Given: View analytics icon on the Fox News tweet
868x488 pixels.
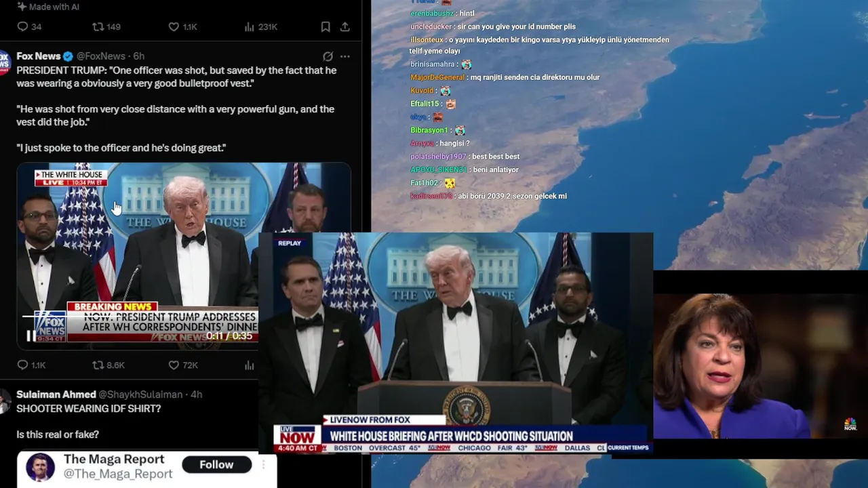Looking at the screenshot, I should point(249,365).
